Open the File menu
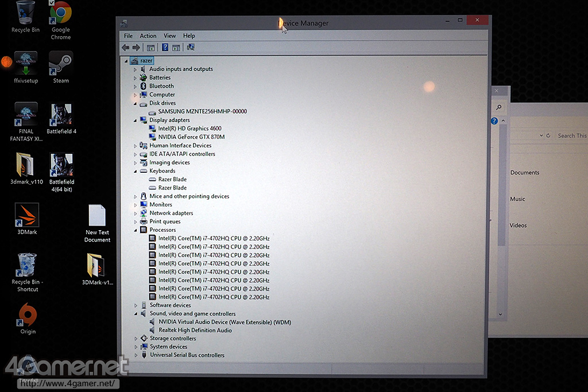 coord(128,36)
